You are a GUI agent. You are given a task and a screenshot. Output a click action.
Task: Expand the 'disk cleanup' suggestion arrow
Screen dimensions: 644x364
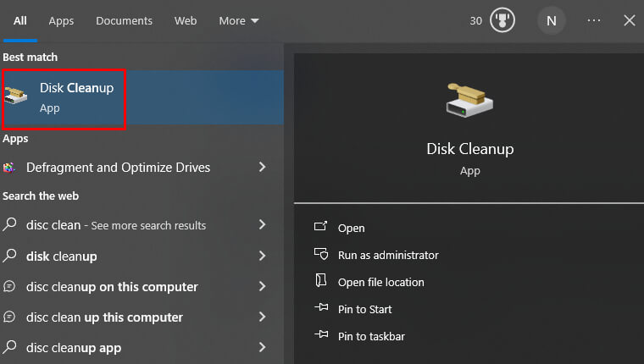pyautogui.click(x=262, y=256)
